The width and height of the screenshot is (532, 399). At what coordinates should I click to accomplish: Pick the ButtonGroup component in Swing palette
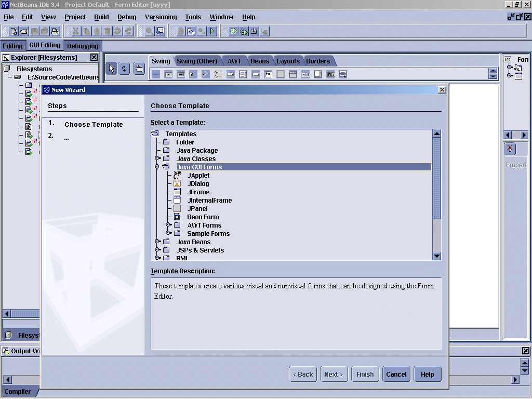(218, 74)
